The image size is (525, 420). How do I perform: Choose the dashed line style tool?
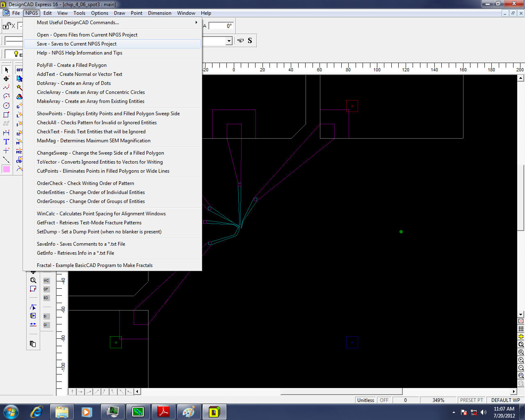point(6,160)
